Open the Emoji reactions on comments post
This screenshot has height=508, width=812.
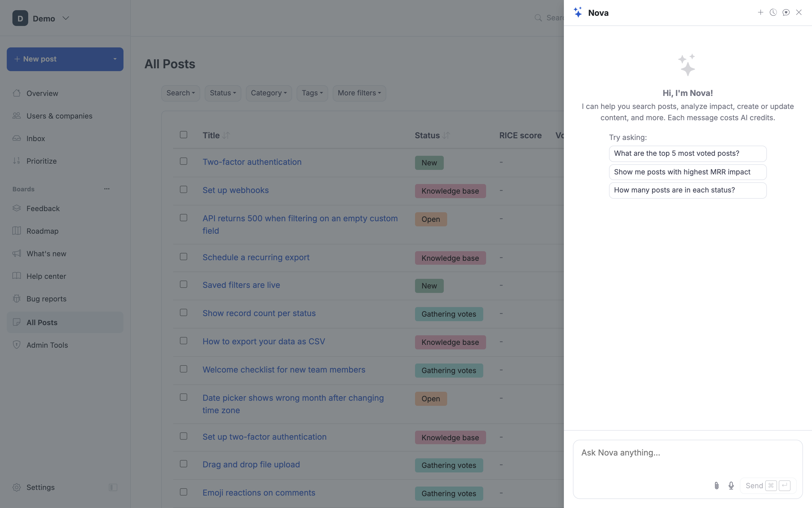[x=259, y=492]
